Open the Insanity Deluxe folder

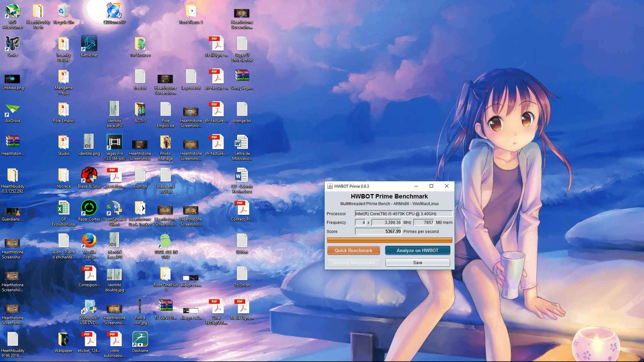pos(64,49)
